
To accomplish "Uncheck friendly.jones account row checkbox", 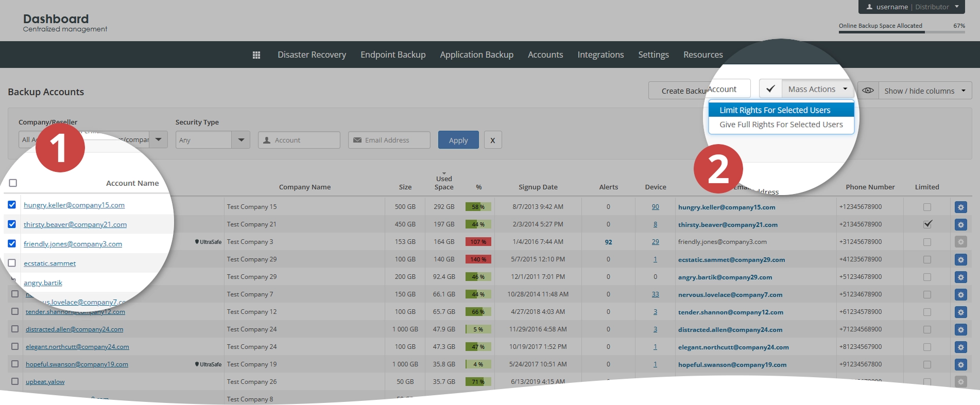I will coord(12,243).
